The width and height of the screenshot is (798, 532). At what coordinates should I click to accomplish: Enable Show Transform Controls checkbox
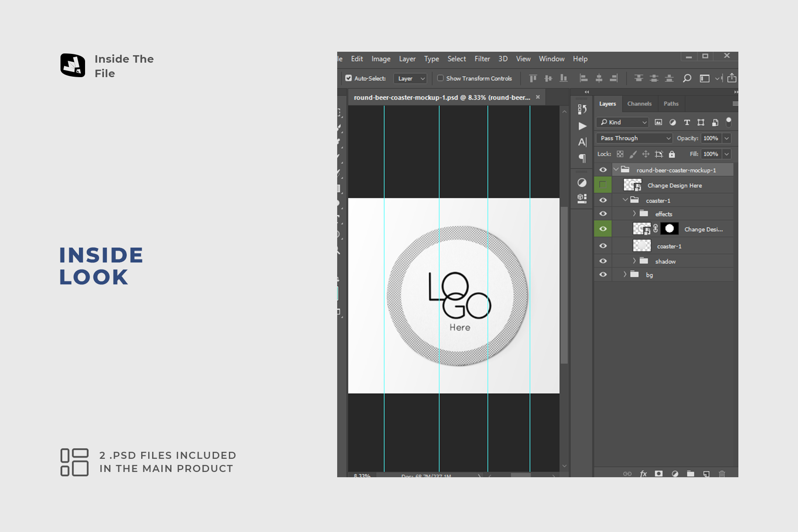point(440,78)
